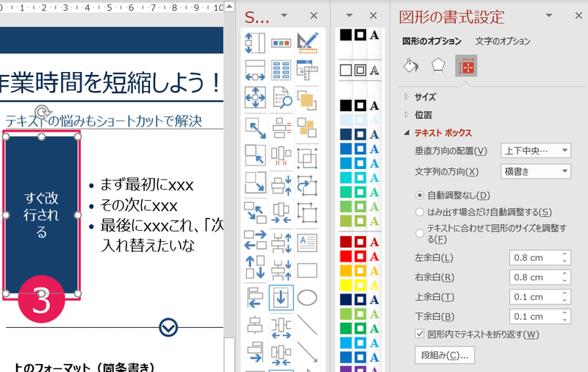The image size is (588, 372).
Task: Select はみ出す場合だけ自動調整する radio button
Action: [420, 212]
